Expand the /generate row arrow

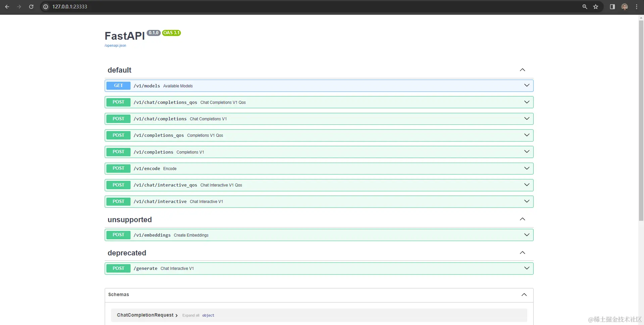[x=527, y=268]
